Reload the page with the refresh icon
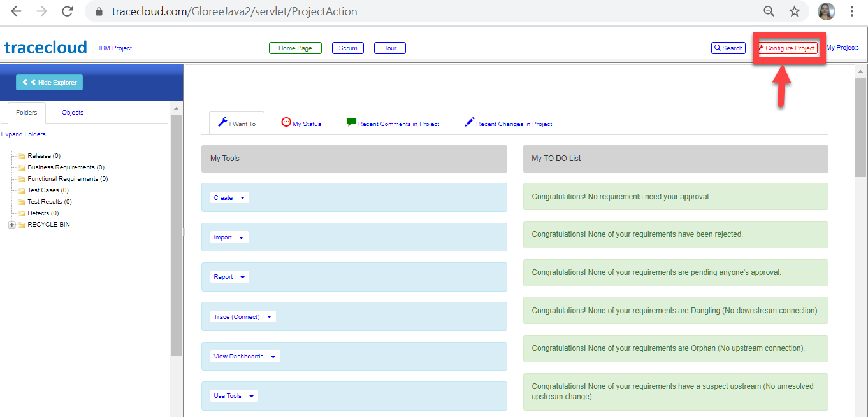This screenshot has width=868, height=417. point(67,11)
